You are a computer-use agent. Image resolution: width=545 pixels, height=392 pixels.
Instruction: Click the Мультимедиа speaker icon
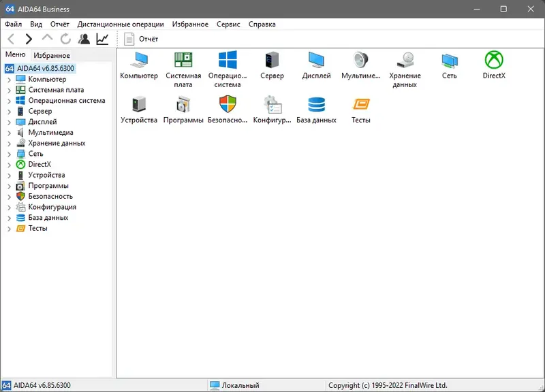point(359,61)
